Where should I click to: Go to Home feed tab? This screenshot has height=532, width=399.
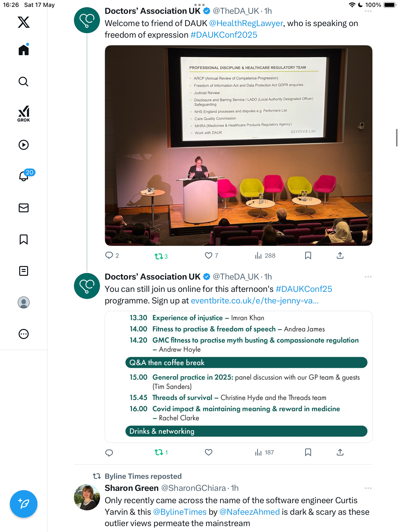coord(24,50)
